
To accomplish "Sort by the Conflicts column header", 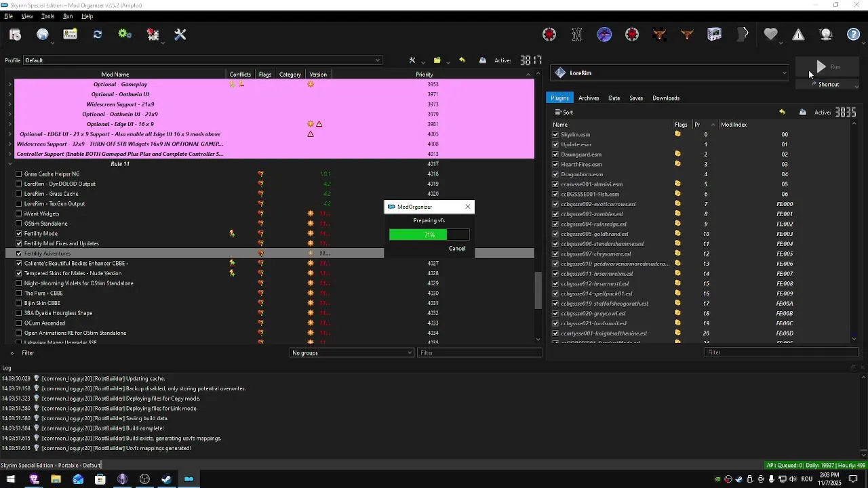I will pyautogui.click(x=240, y=75).
